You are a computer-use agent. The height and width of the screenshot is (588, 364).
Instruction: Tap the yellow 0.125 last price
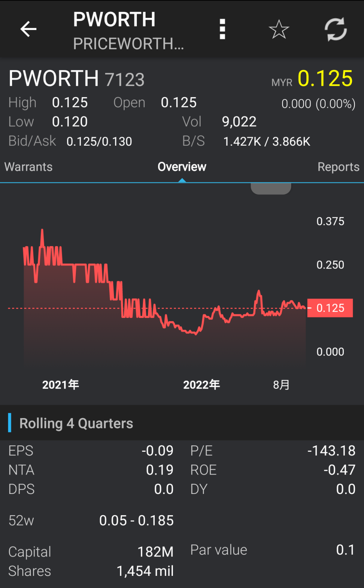coord(325,79)
